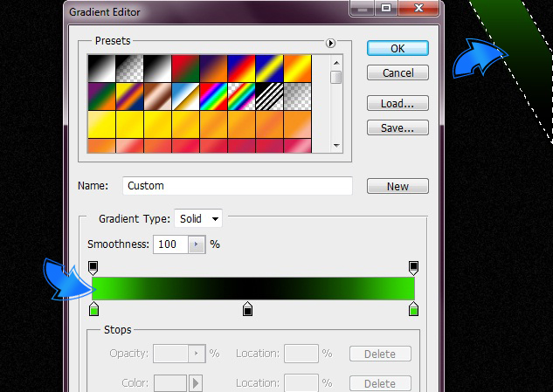Select the Chrome gradient preset
Screen dimensions: 553x392
[x=185, y=96]
